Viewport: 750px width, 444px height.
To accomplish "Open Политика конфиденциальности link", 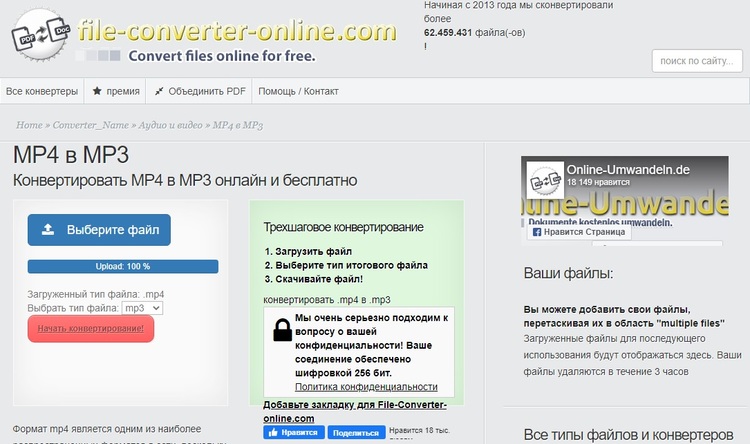I will (x=366, y=387).
